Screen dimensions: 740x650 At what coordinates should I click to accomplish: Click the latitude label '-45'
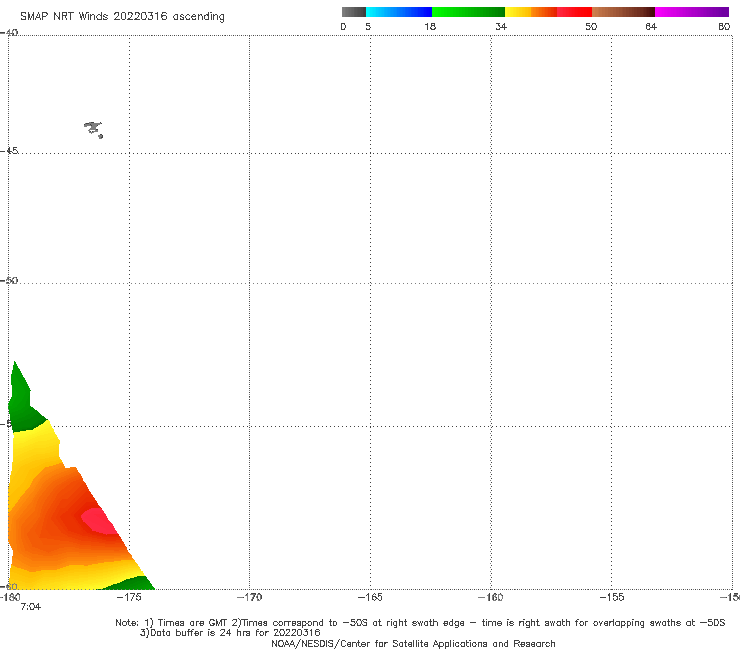click(x=9, y=151)
